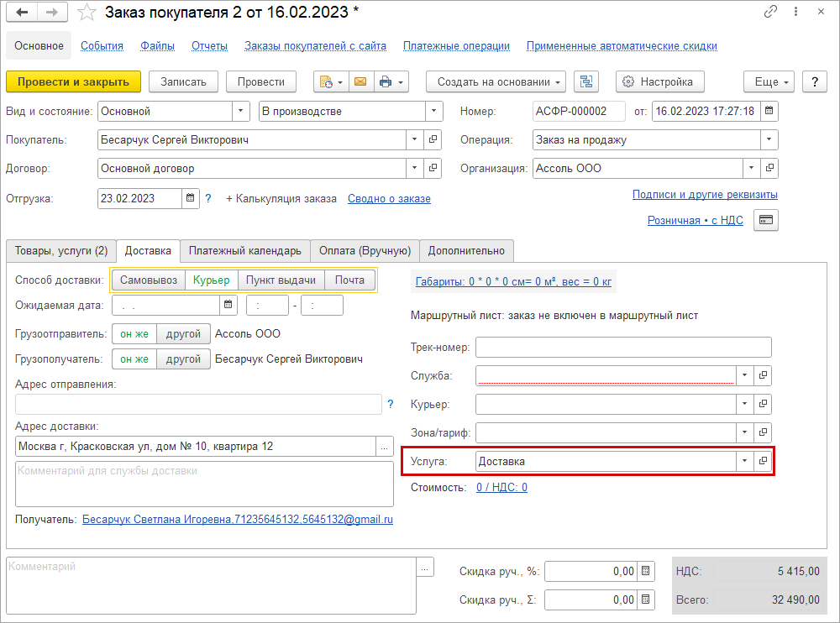This screenshot has height=623, width=840.
Task: Click the printer icon in toolbar
Action: click(x=386, y=81)
